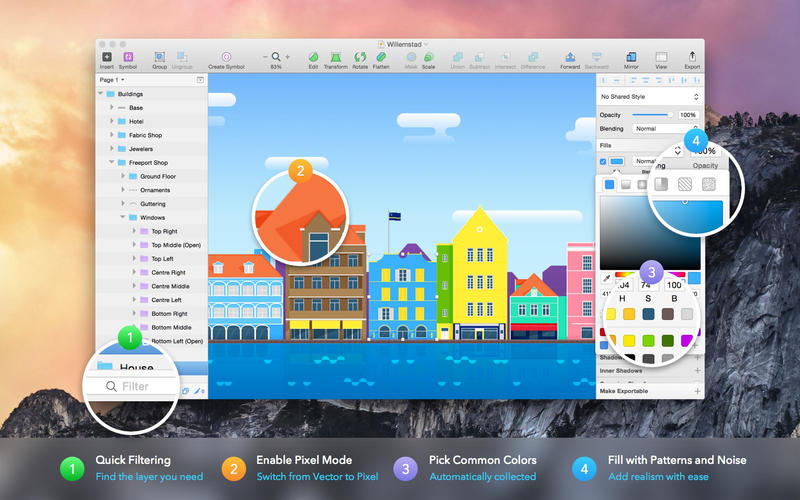
Task: Open the Symbol tool
Action: tap(128, 58)
